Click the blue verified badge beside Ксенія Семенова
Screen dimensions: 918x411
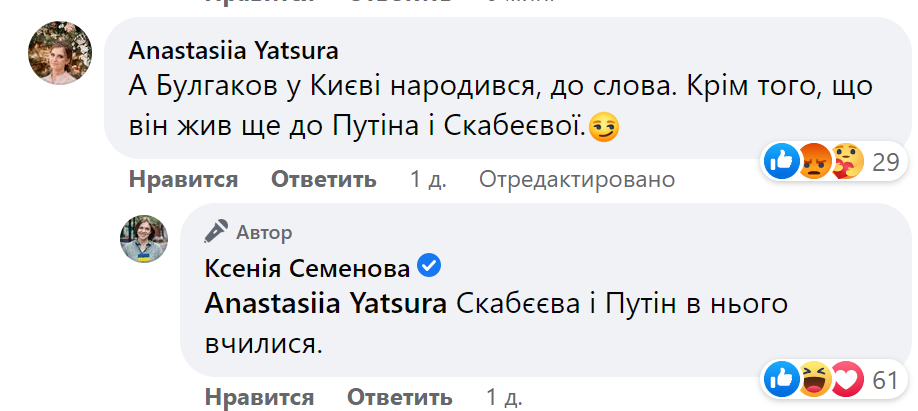coord(429,267)
